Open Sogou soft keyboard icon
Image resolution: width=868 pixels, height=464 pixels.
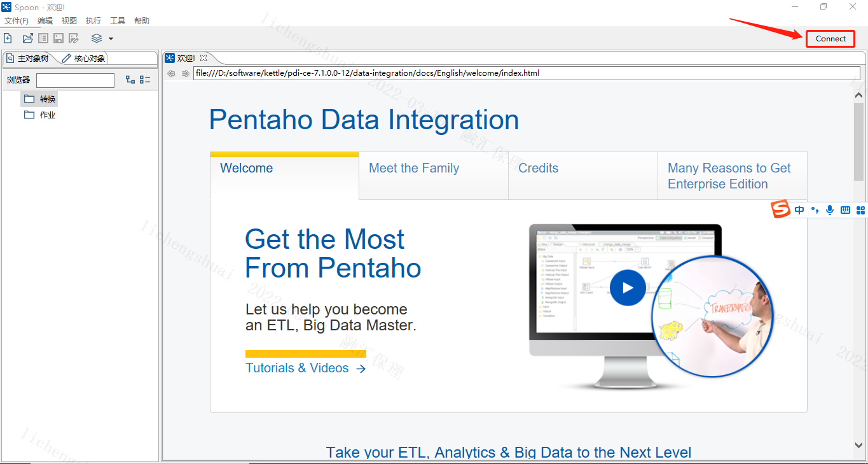pyautogui.click(x=846, y=209)
